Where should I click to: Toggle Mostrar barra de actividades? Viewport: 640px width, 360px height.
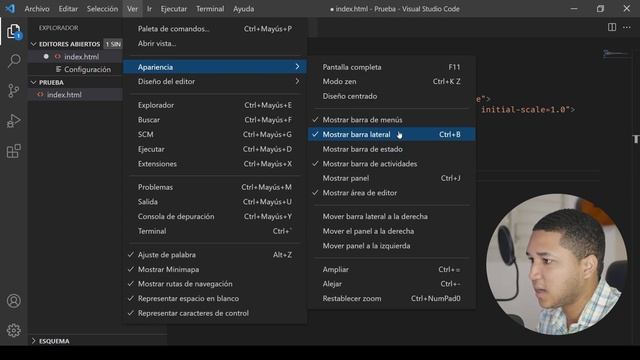point(391,164)
